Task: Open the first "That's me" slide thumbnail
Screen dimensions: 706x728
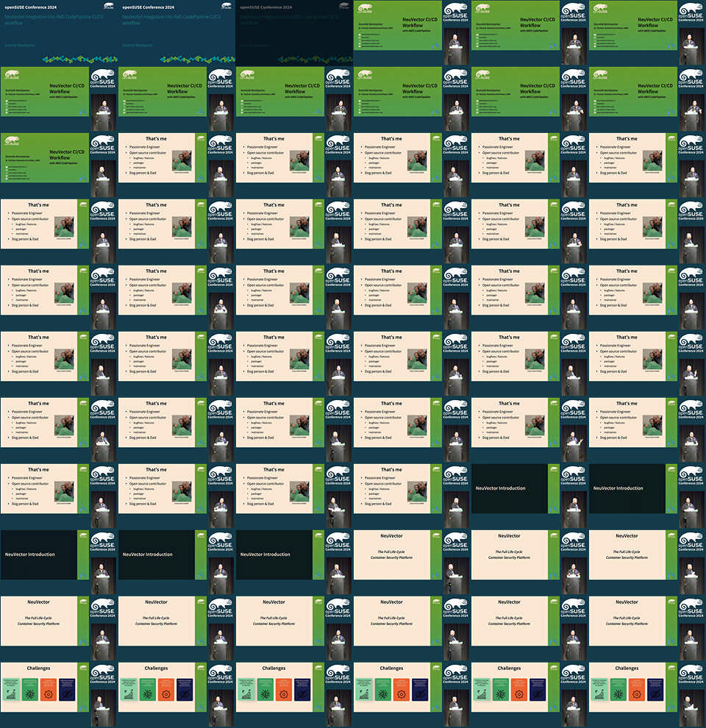Action: [176, 165]
